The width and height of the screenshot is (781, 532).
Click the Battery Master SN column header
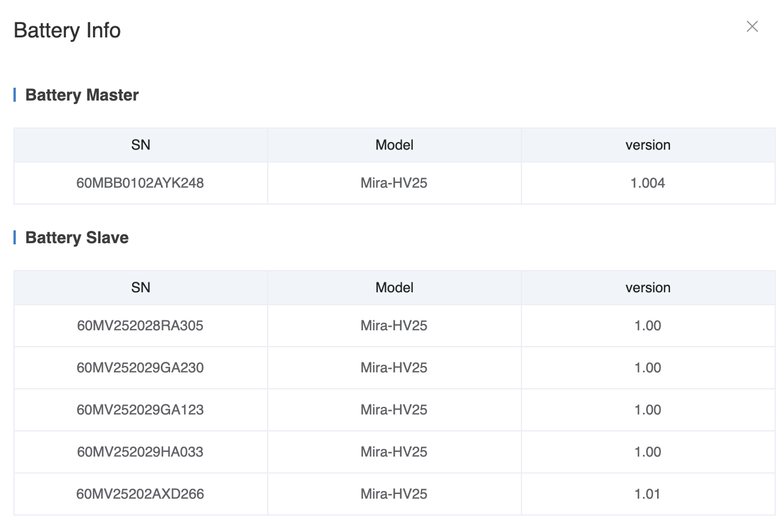click(140, 145)
